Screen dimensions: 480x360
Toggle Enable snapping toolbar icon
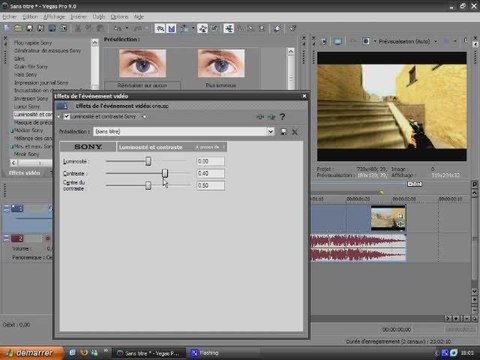pyautogui.click(x=160, y=29)
